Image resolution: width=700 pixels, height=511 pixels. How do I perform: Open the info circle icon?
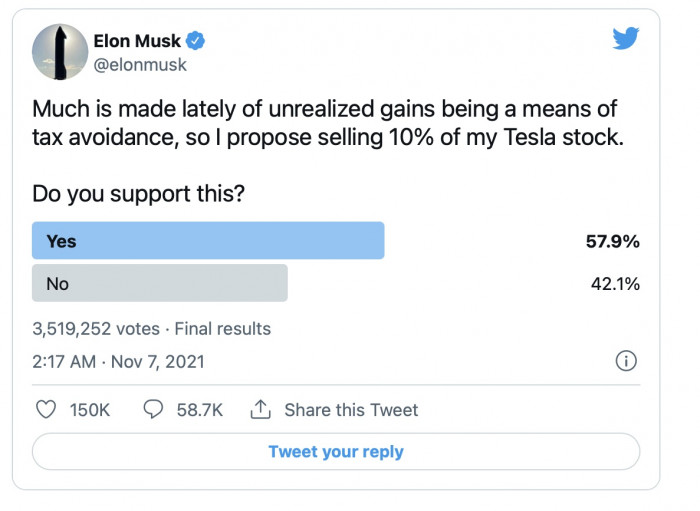coord(626,361)
